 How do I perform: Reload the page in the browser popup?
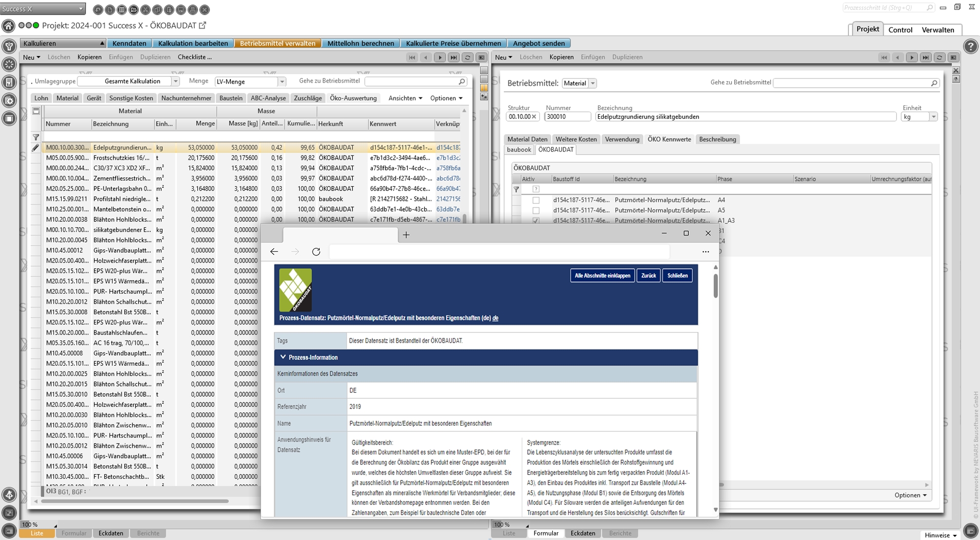point(316,251)
